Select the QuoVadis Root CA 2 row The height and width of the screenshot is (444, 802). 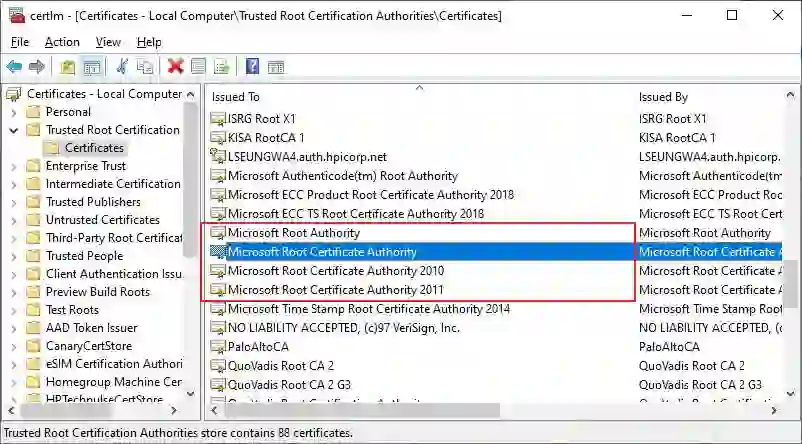point(281,366)
